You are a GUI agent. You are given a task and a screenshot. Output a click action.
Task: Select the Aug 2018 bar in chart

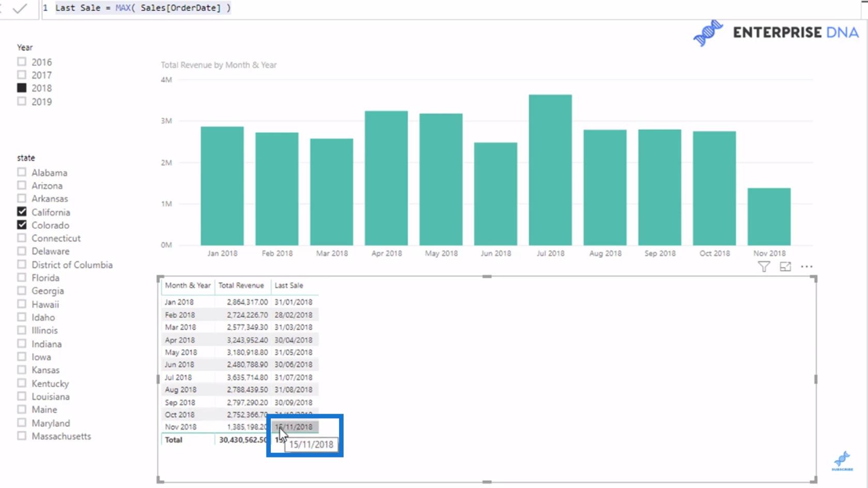(605, 187)
